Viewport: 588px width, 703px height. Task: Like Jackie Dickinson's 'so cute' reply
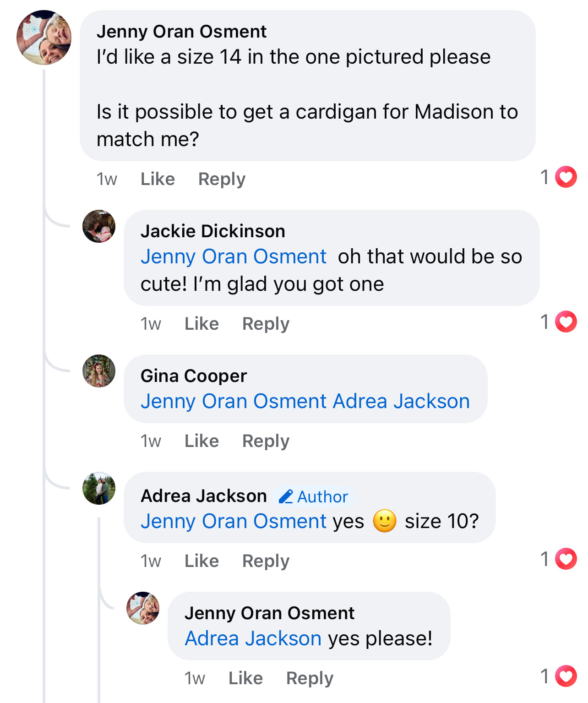[201, 324]
